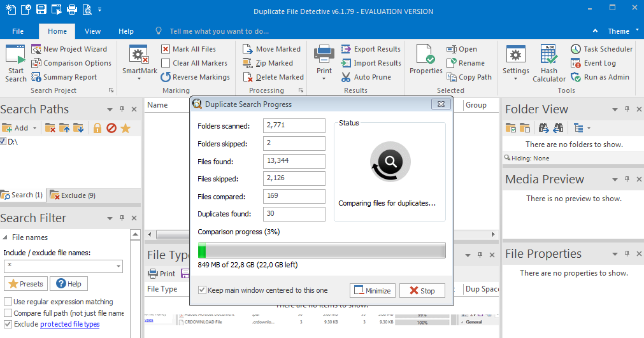
Task: Click the Rename command
Action: [466, 63]
